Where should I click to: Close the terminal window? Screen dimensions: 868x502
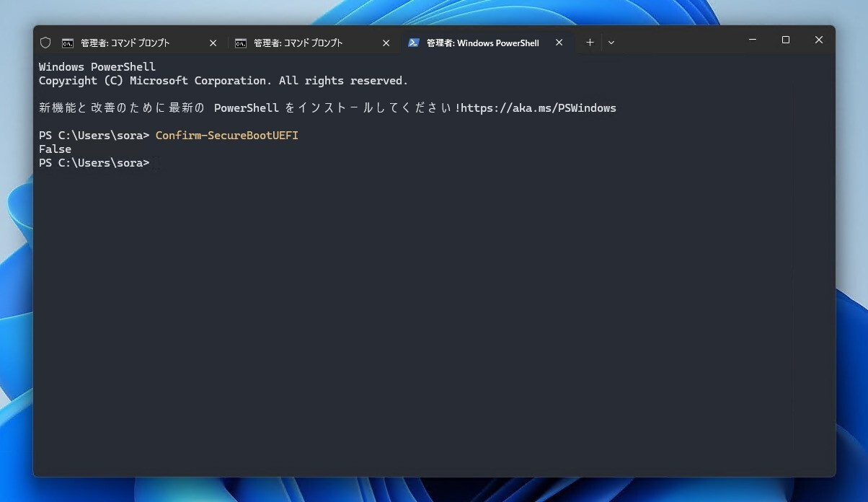(x=819, y=40)
